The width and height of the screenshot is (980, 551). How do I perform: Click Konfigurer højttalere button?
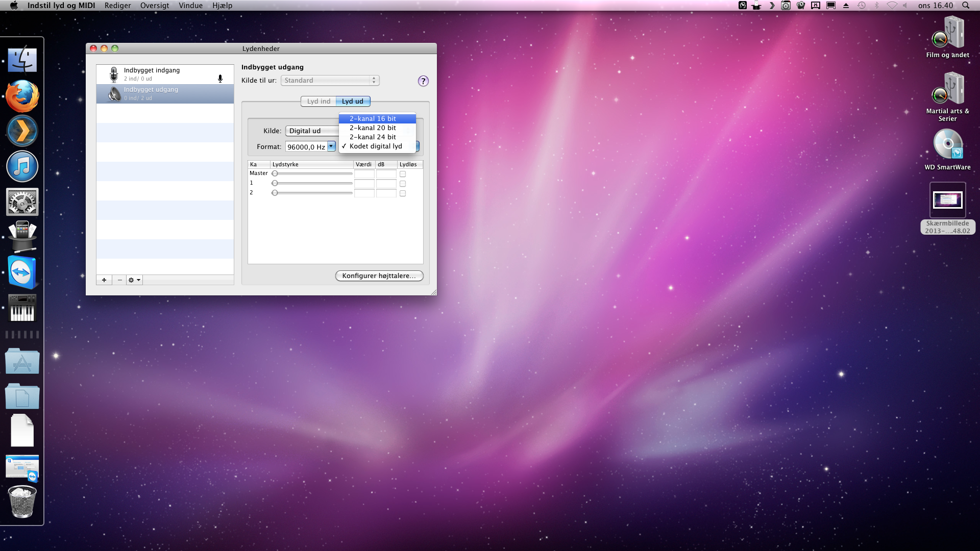point(379,276)
